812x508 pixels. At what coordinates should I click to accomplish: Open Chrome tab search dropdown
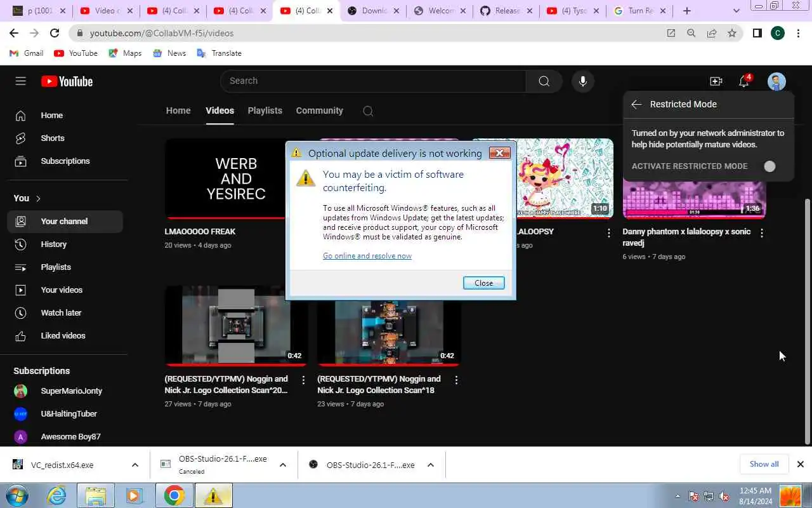736,11
